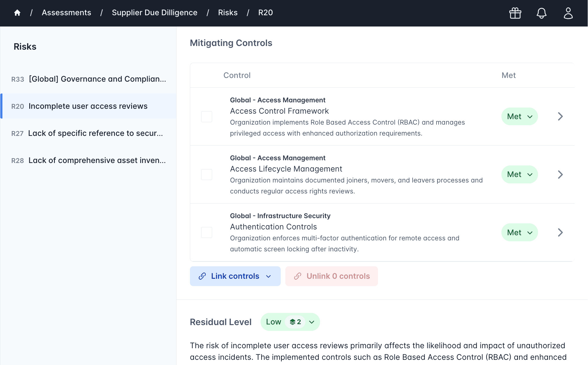
Task: Open Met dropdown for Access Lifecycle Management
Action: tap(519, 174)
